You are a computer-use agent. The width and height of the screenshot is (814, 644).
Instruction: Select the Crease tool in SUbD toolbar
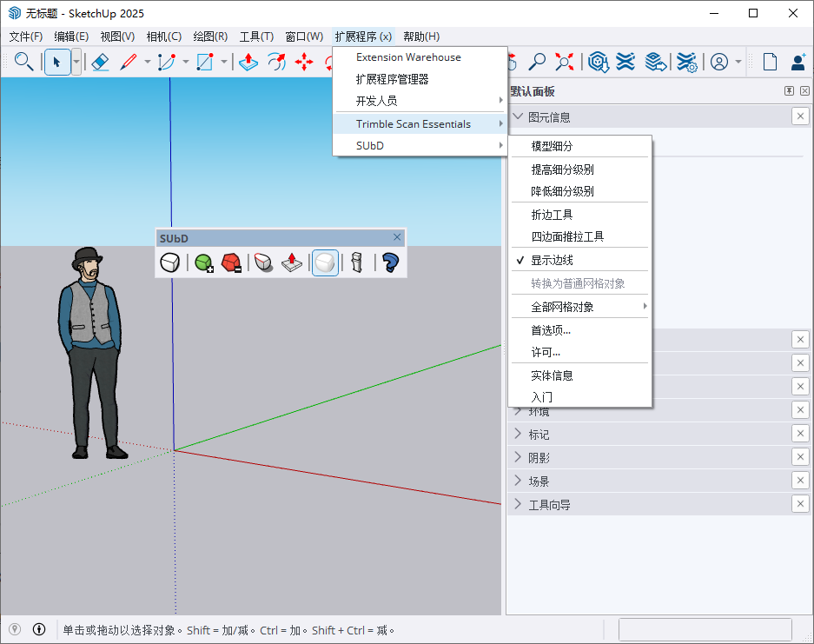click(264, 262)
